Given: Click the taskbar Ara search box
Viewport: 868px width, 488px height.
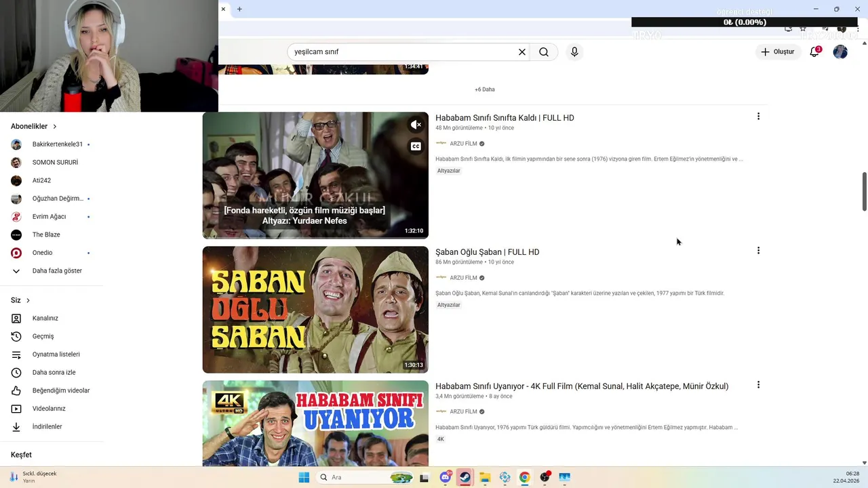Looking at the screenshot, I should pyautogui.click(x=366, y=477).
